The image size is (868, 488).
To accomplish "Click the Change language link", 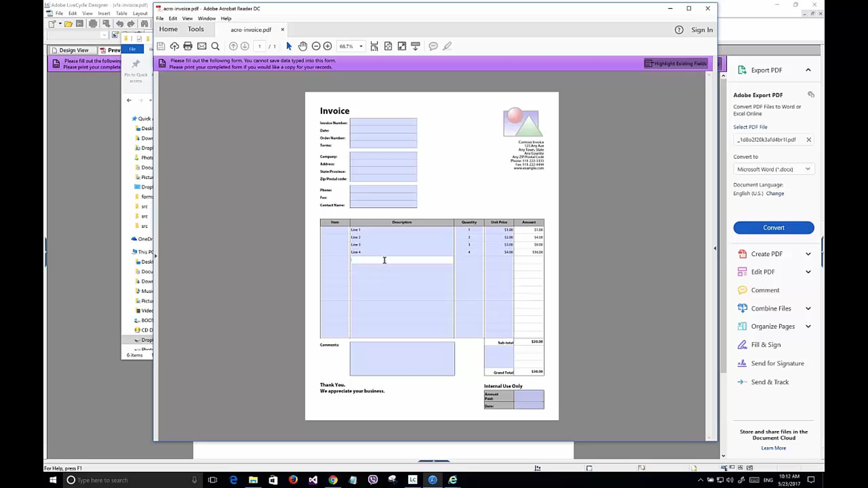I will click(x=775, y=193).
